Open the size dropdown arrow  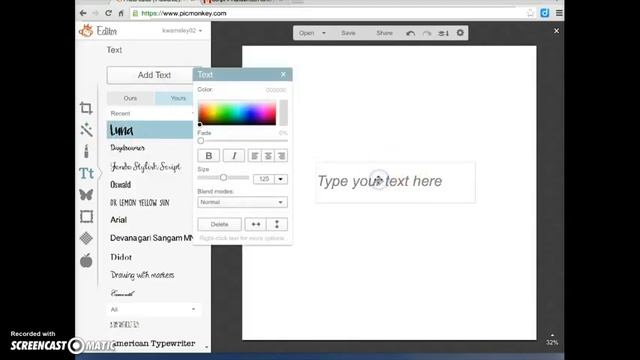tap(281, 179)
